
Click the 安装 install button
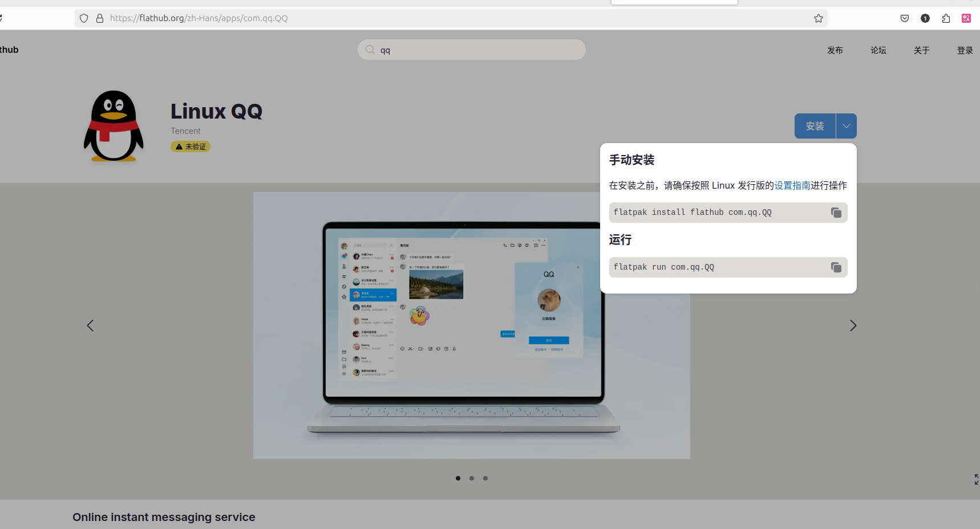pos(815,126)
